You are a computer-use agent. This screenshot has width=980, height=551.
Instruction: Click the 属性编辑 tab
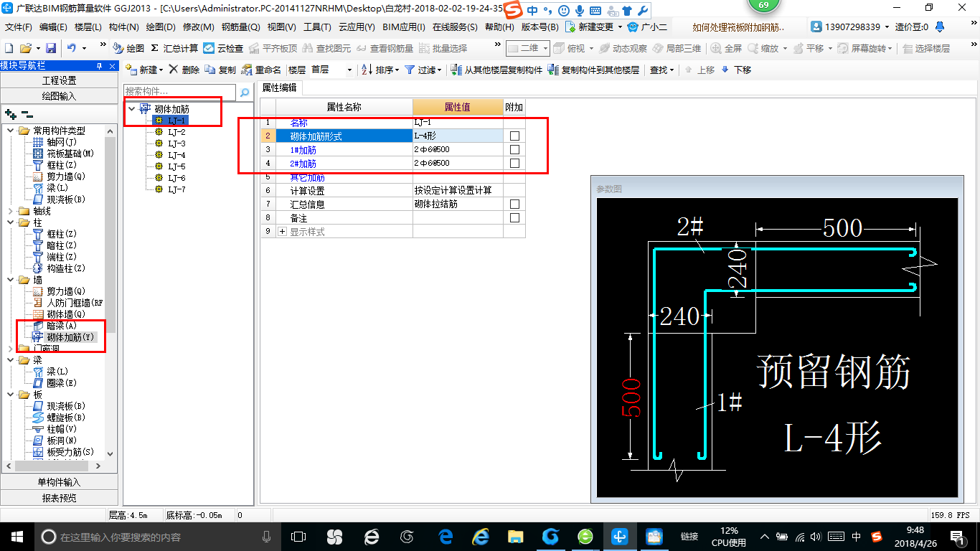pyautogui.click(x=280, y=88)
